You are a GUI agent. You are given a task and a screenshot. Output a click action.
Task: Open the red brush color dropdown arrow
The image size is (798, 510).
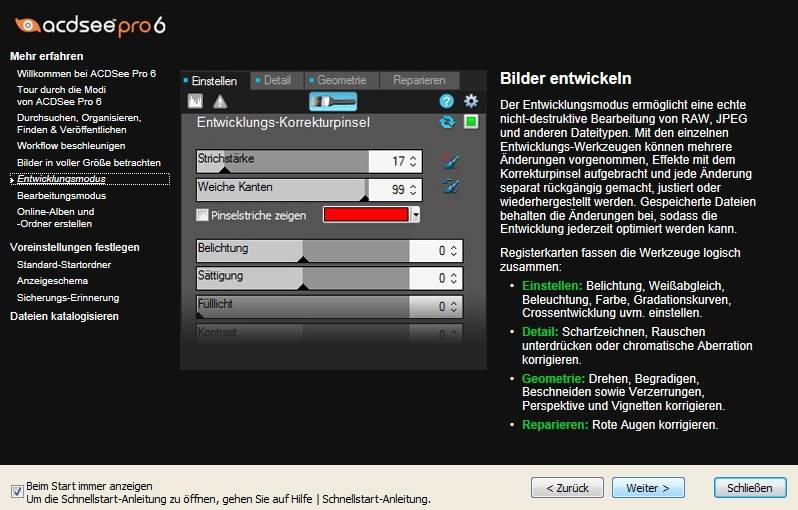click(x=416, y=215)
